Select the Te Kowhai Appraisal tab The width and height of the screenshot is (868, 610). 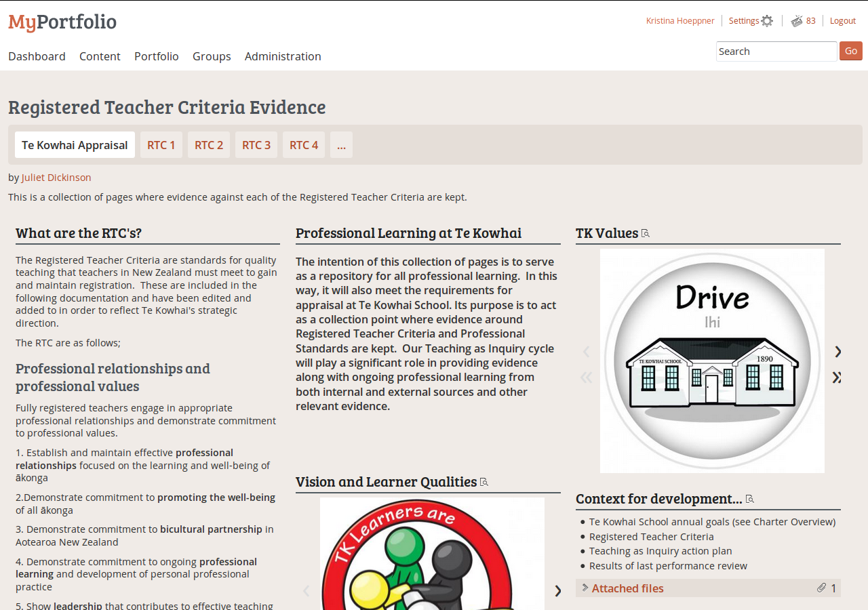[75, 145]
